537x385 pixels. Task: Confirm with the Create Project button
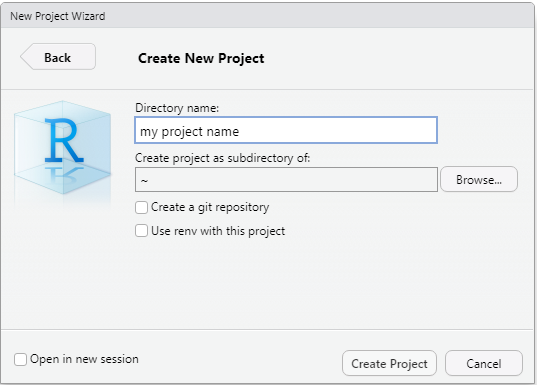tap(389, 363)
